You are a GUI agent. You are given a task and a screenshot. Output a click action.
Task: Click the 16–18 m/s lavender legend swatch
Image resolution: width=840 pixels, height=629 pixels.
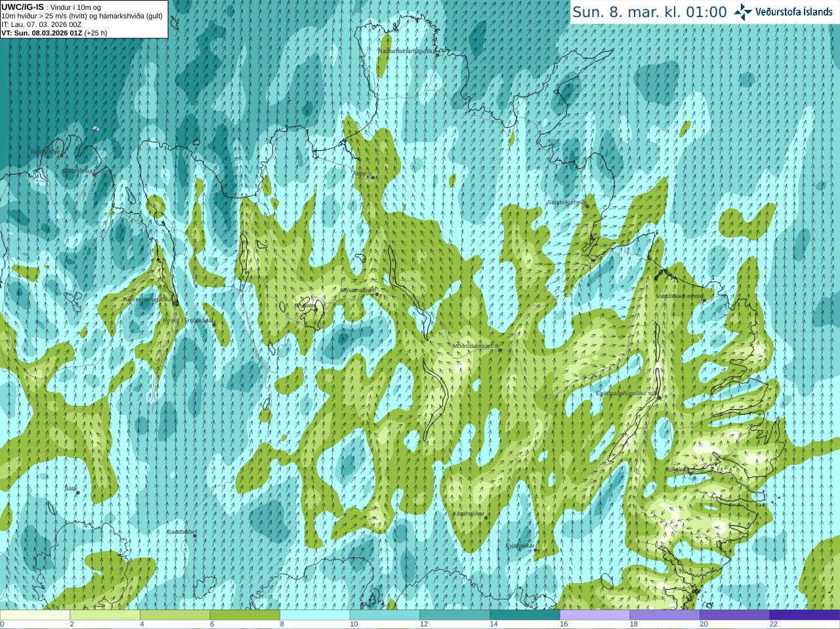point(595,615)
